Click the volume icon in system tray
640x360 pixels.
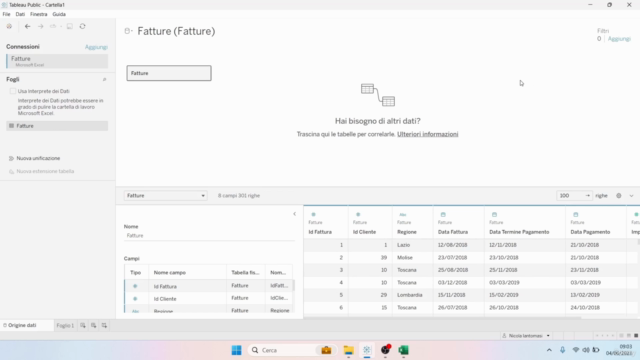pyautogui.click(x=586, y=350)
